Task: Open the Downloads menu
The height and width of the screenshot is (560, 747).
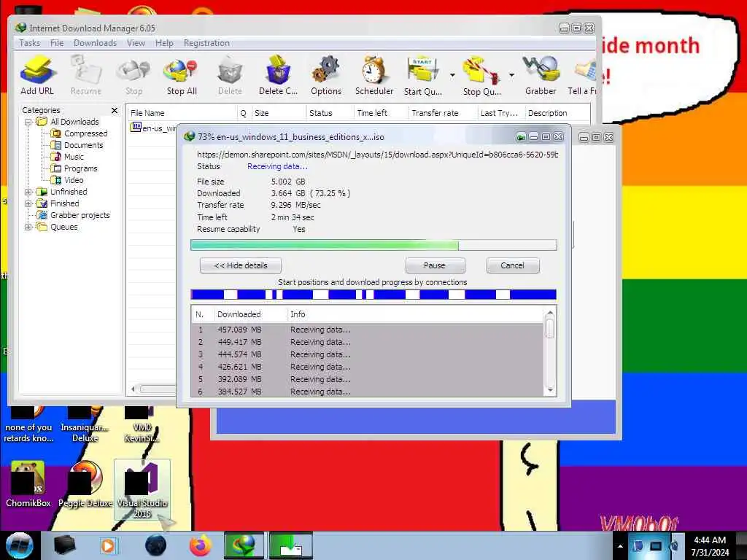Action: pyautogui.click(x=95, y=43)
